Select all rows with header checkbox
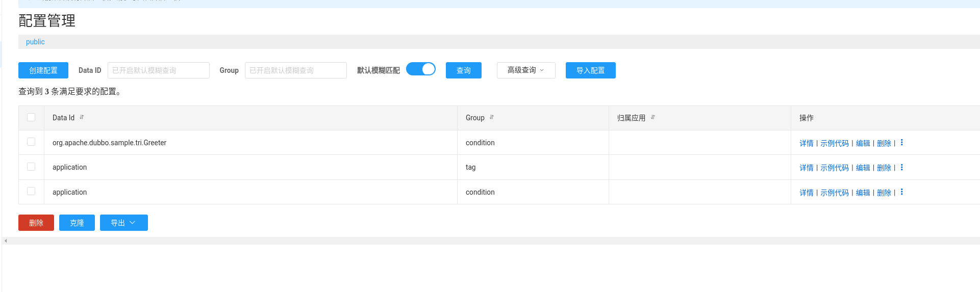980x292 pixels. coord(31,117)
